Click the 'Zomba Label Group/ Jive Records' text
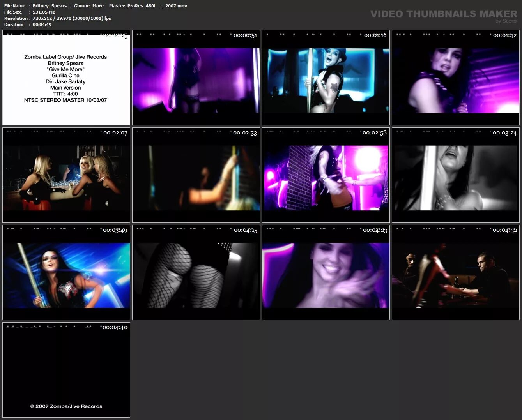 tap(65, 57)
